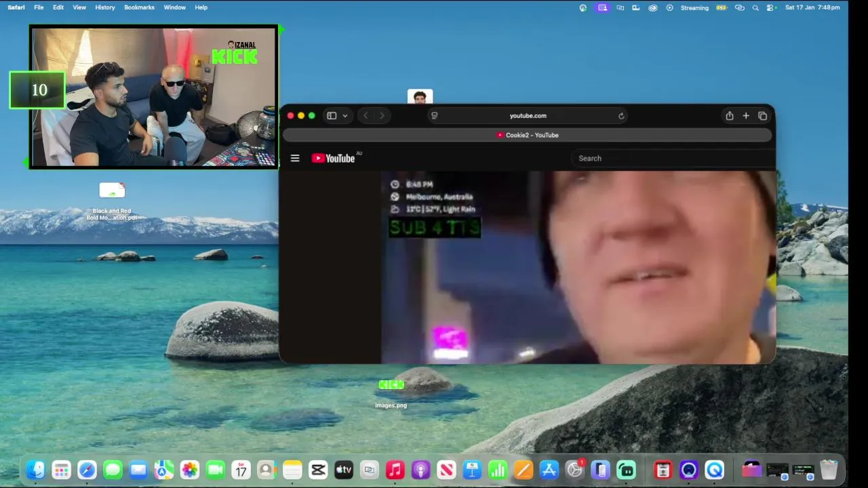Open the page settings icon in address bar
Viewport: 868px width, 488px height.
click(435, 116)
